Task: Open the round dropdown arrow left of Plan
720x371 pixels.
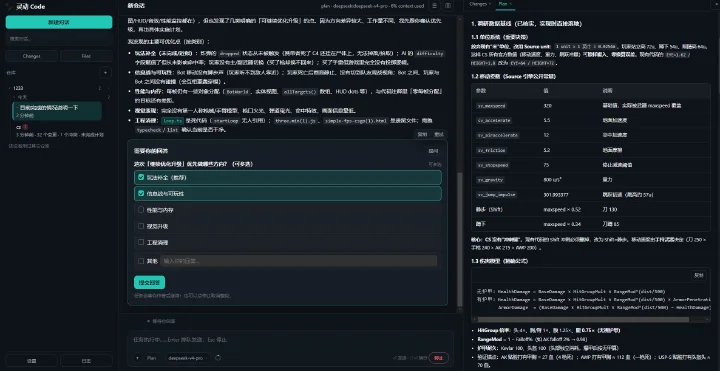Action: point(137,358)
